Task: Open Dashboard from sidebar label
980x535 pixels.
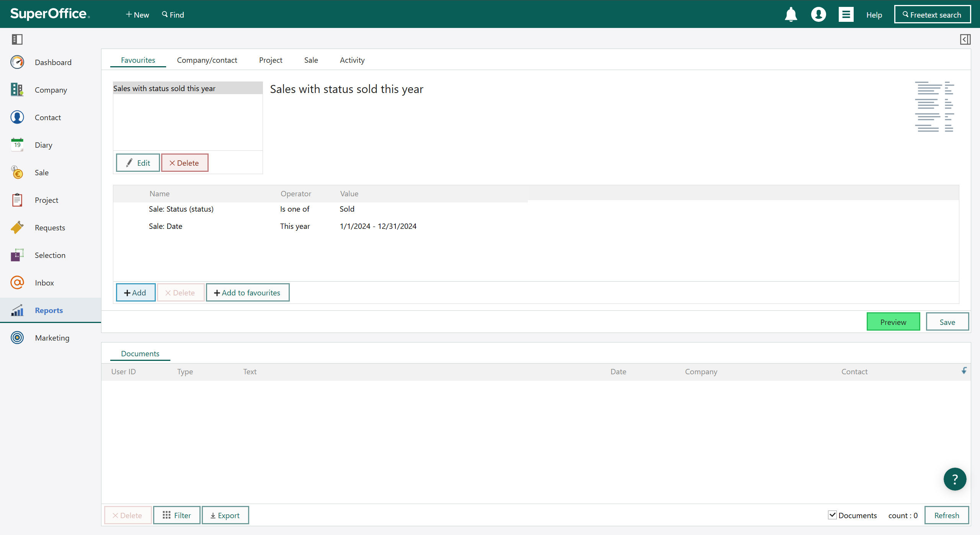Action: coord(53,62)
